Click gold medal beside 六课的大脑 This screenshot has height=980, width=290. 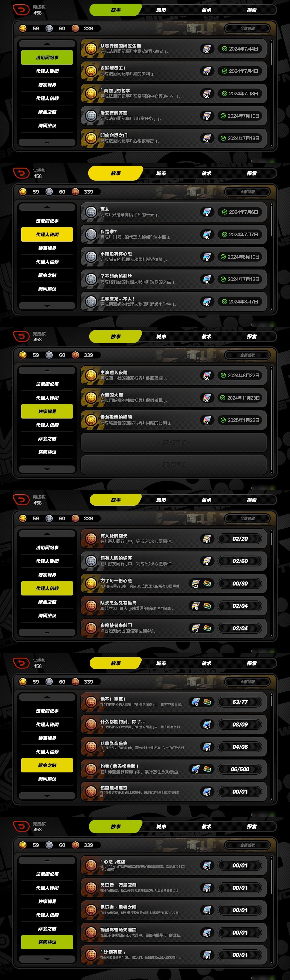[x=91, y=398]
